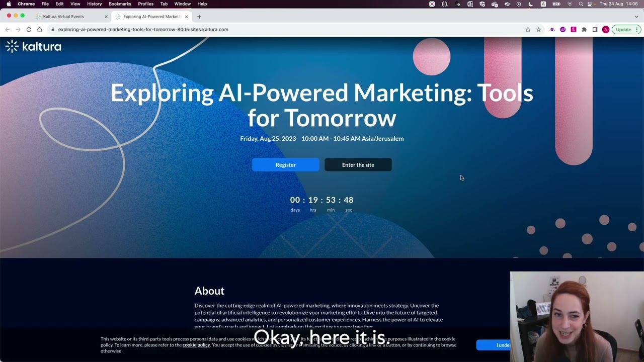Close the Kaltura Virtual Events tab
644x362 pixels.
click(106, 17)
